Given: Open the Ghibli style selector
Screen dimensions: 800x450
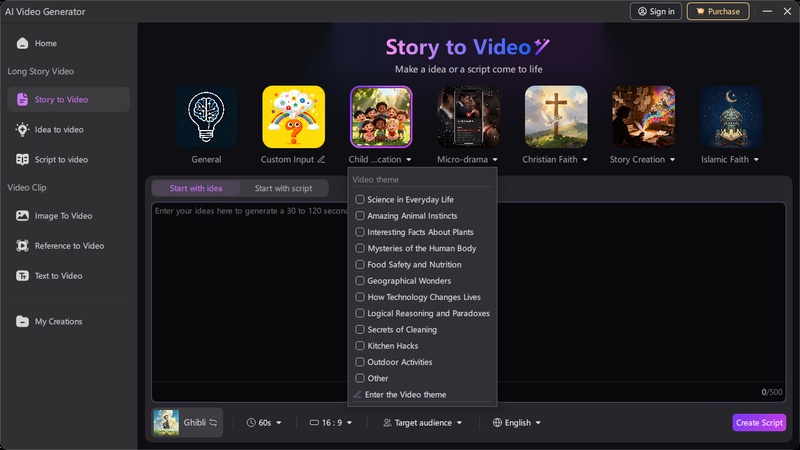Looking at the screenshot, I should [x=187, y=422].
